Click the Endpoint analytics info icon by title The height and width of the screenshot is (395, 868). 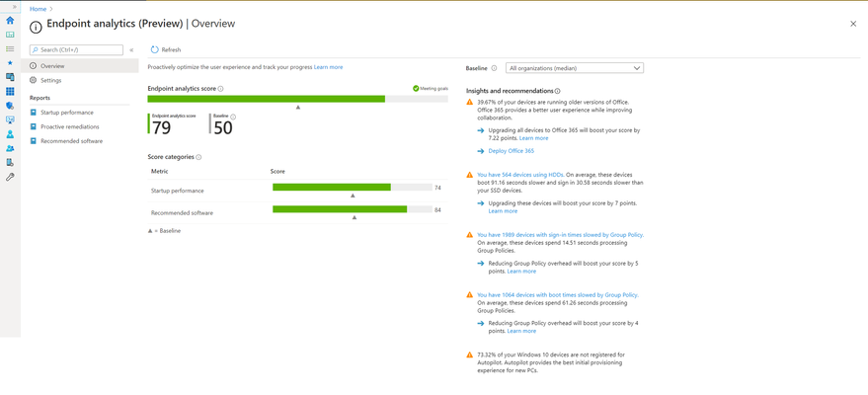[x=36, y=27]
